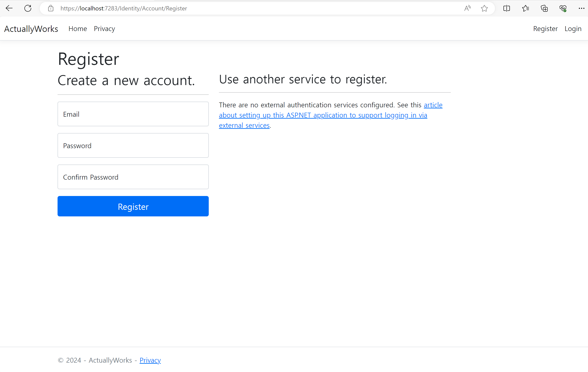Click the Confirm Password field
The height and width of the screenshot is (372, 588).
pos(133,177)
